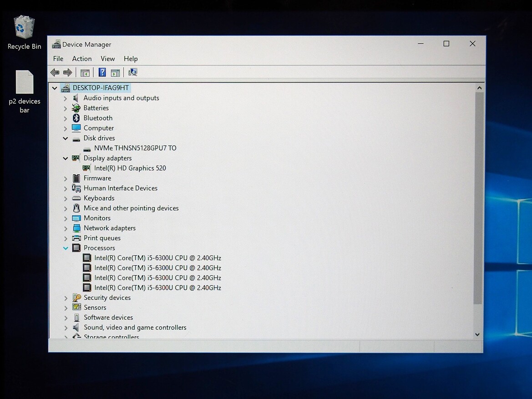
Task: Select the 'Software devices' category label
Action: click(x=108, y=317)
